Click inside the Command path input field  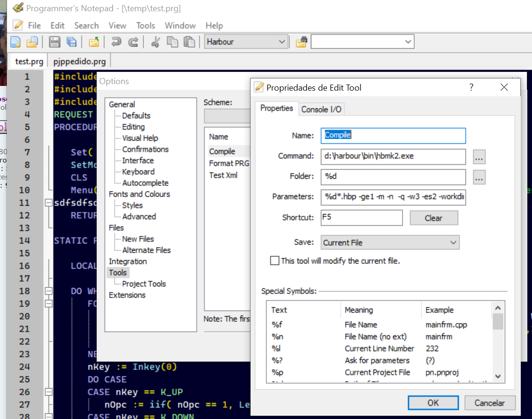coord(393,156)
